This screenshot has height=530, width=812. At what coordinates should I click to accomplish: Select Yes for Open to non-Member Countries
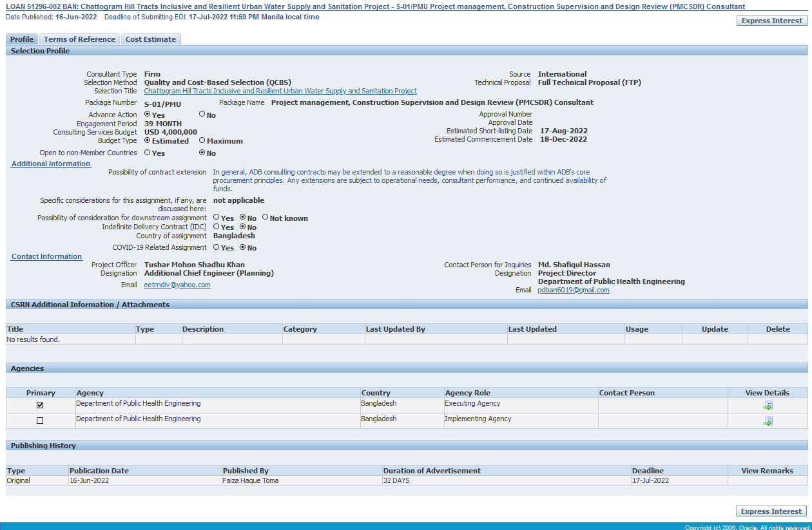pyautogui.click(x=148, y=153)
